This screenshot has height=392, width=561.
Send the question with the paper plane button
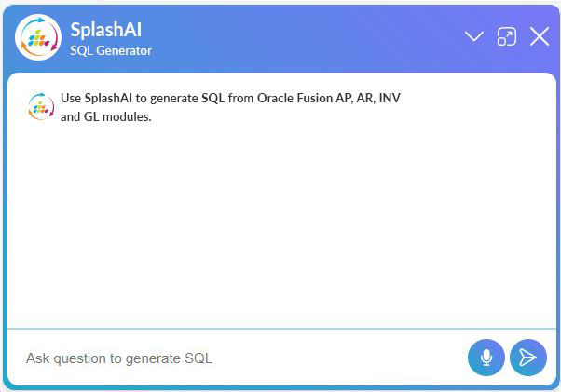click(527, 358)
